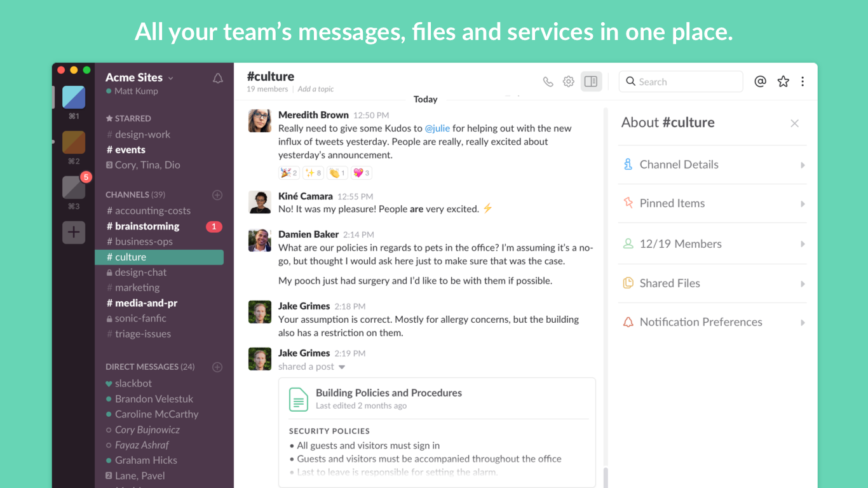The height and width of the screenshot is (488, 868).
Task: Open Meredith Brown's avatar
Action: pyautogui.click(x=260, y=121)
